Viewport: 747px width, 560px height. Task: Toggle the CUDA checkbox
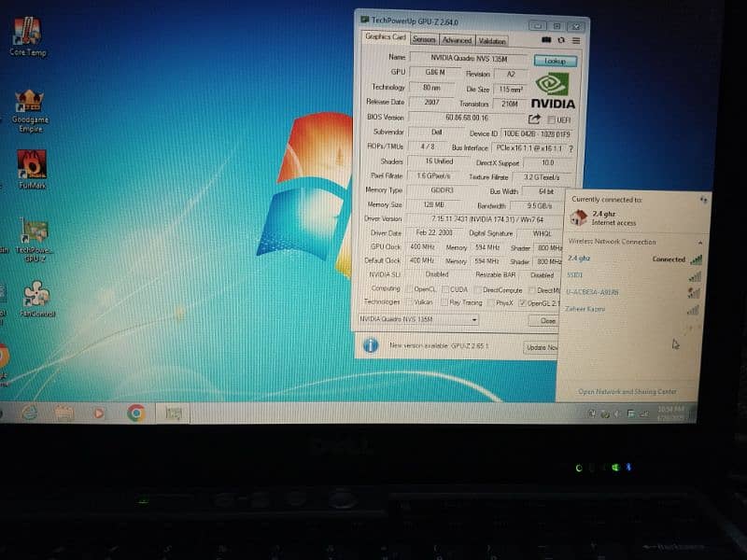pos(445,289)
